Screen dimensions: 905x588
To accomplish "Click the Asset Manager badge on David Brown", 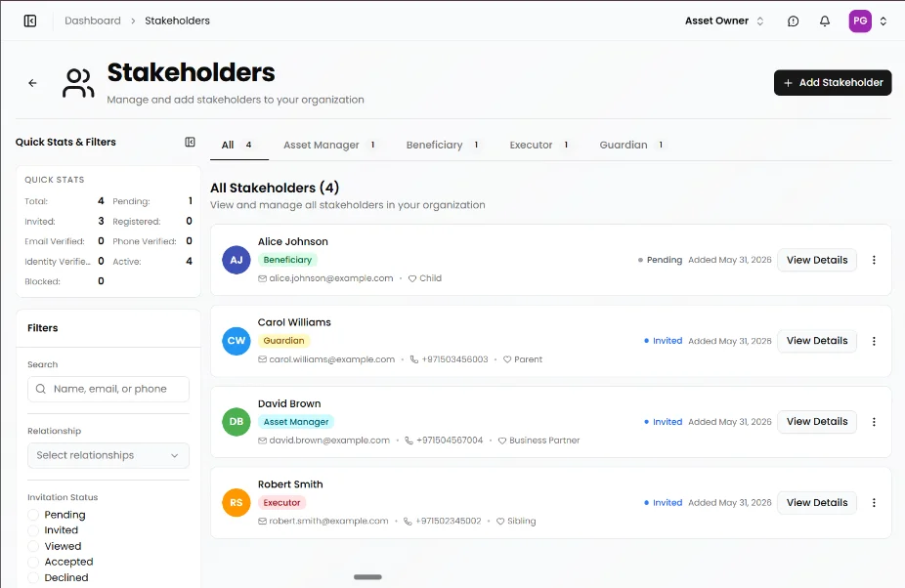I will coord(296,422).
